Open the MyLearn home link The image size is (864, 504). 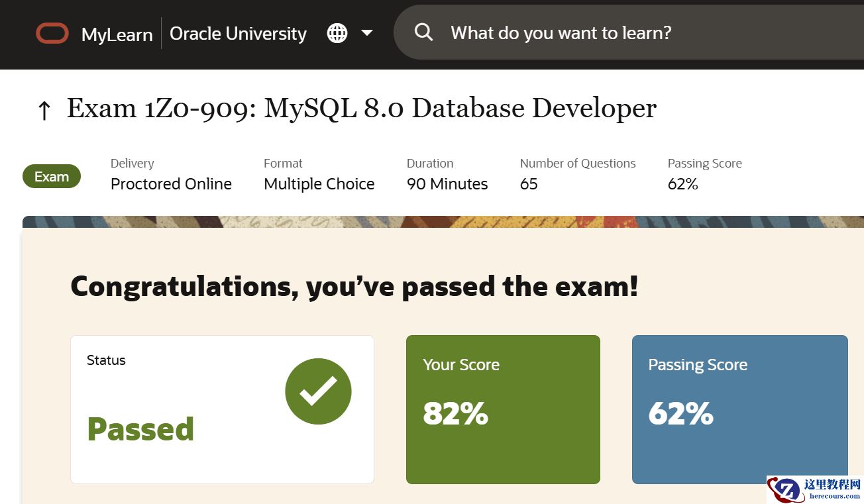coord(117,35)
